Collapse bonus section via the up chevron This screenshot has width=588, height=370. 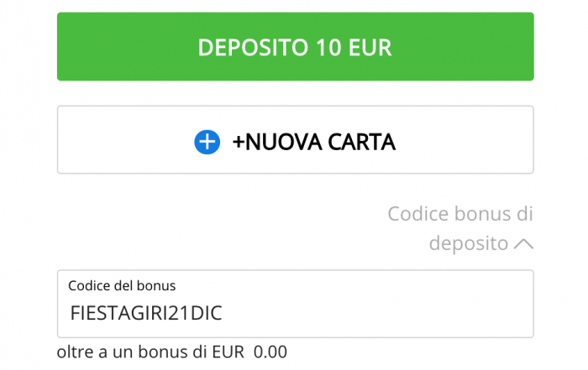(x=523, y=244)
